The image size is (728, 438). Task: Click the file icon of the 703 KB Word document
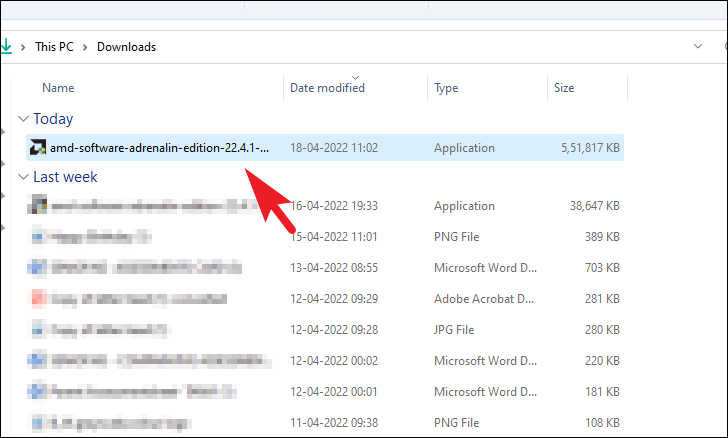click(37, 267)
